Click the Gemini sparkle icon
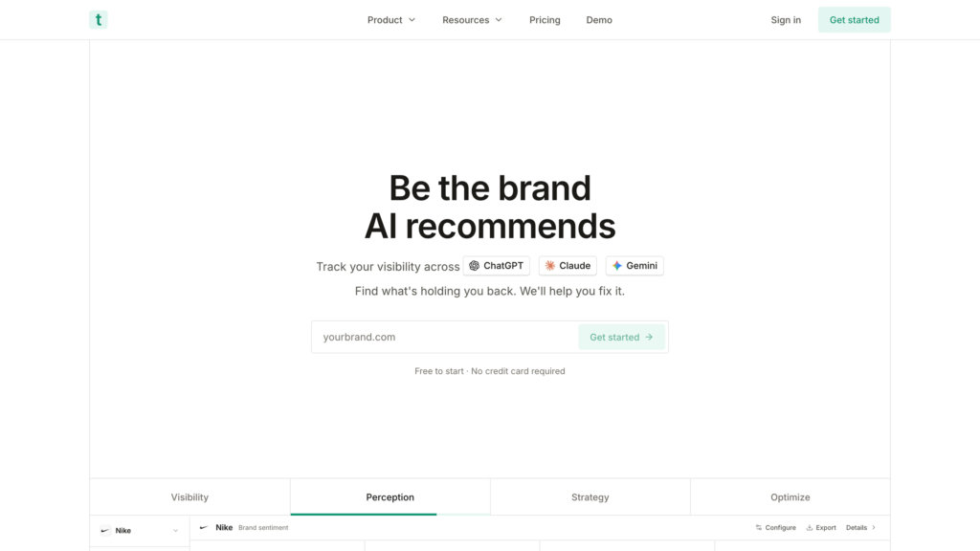 click(x=617, y=266)
